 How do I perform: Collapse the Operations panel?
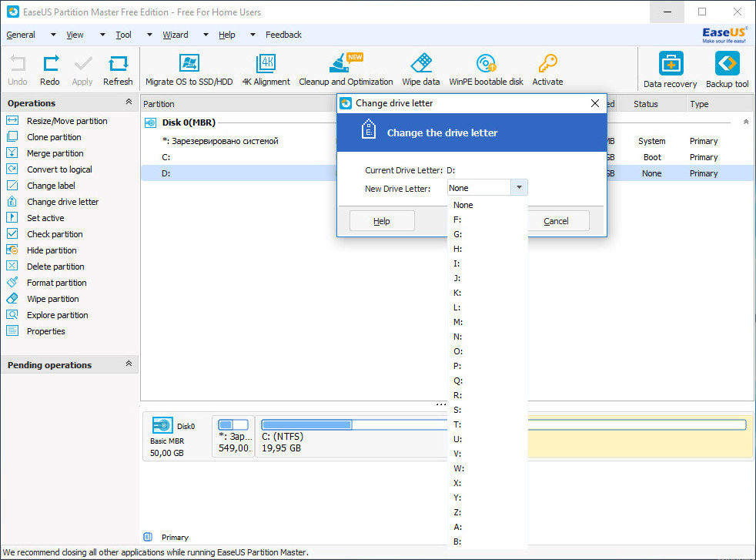pos(129,102)
